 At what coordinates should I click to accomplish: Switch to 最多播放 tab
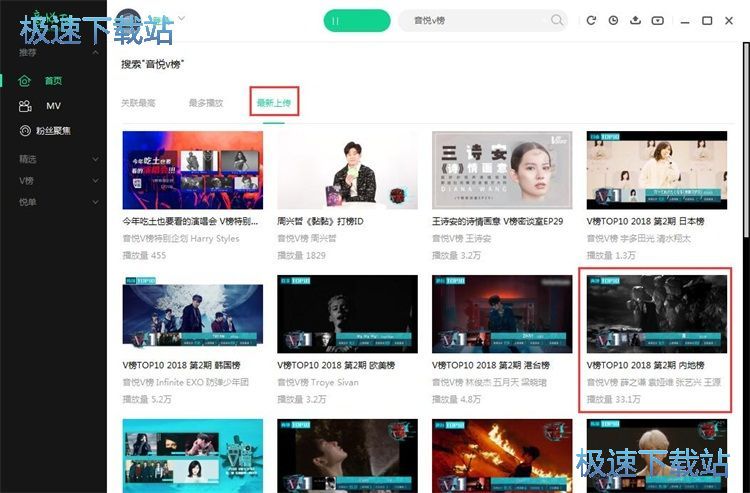point(206,103)
